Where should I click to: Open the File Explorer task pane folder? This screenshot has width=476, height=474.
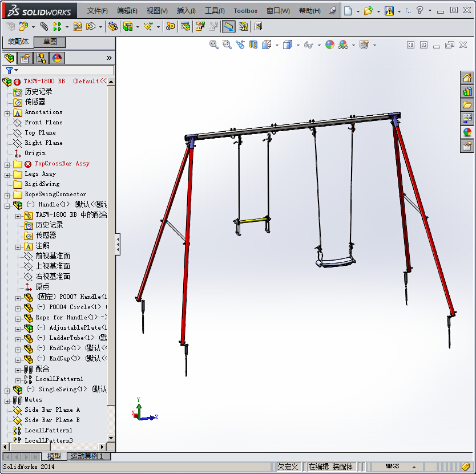467,106
